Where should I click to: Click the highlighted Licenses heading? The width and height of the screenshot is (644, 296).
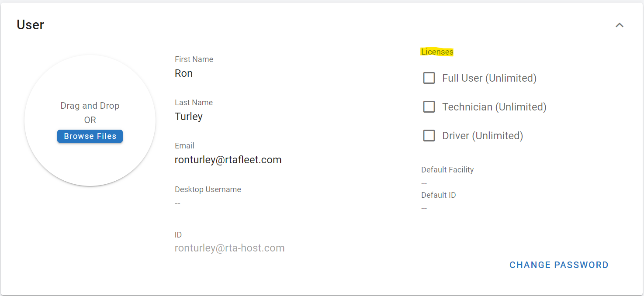pos(437,52)
